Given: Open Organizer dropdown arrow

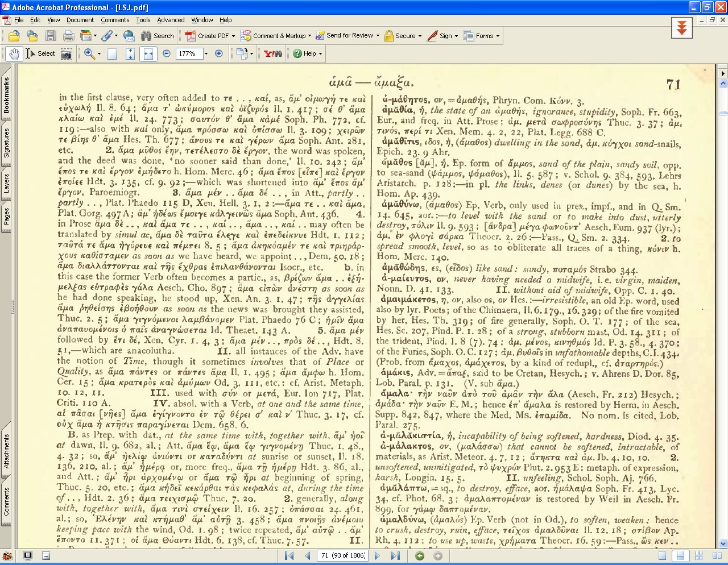Looking at the screenshot, I should 94,36.
